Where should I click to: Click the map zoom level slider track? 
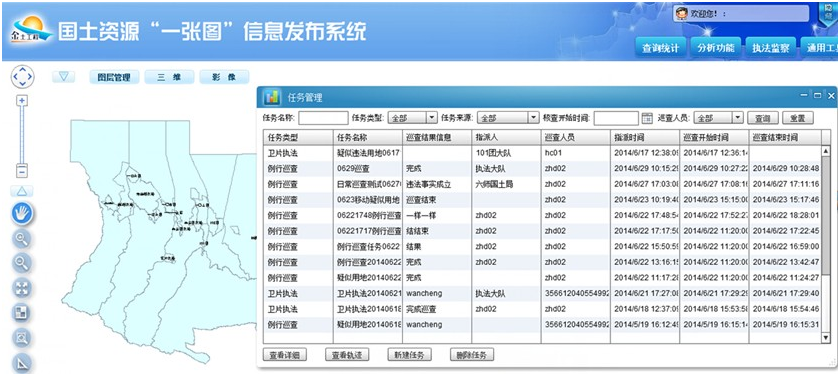(21, 135)
